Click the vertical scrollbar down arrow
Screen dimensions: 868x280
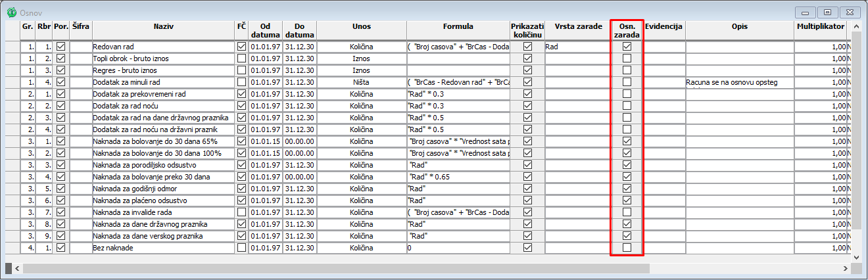[x=857, y=256]
